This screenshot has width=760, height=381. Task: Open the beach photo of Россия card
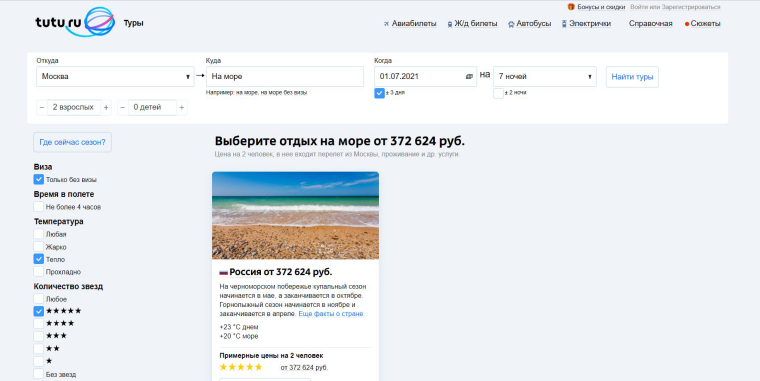(x=295, y=216)
